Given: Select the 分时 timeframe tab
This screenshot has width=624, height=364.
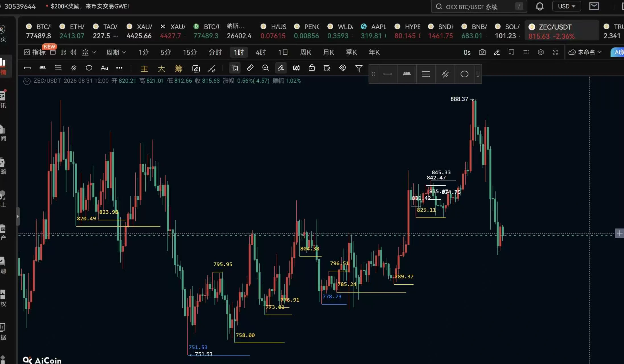Looking at the screenshot, I should point(215,52).
